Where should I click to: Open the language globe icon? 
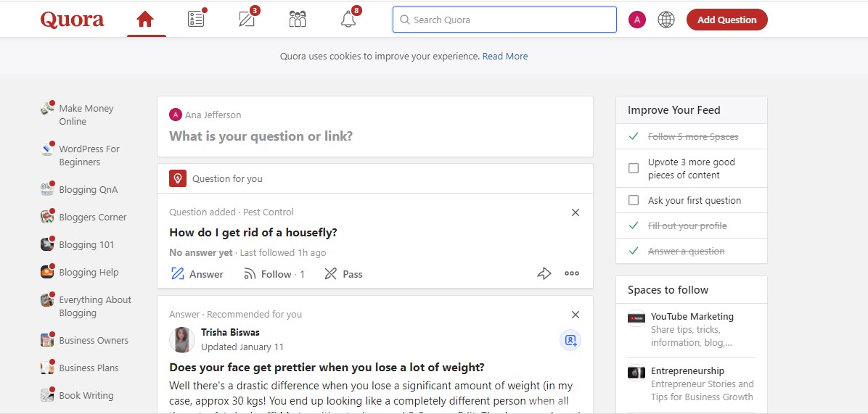(x=666, y=20)
